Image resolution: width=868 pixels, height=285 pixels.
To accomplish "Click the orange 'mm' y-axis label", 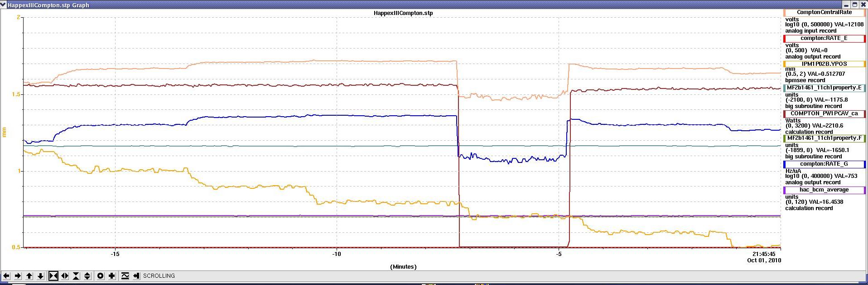I will click(5, 132).
